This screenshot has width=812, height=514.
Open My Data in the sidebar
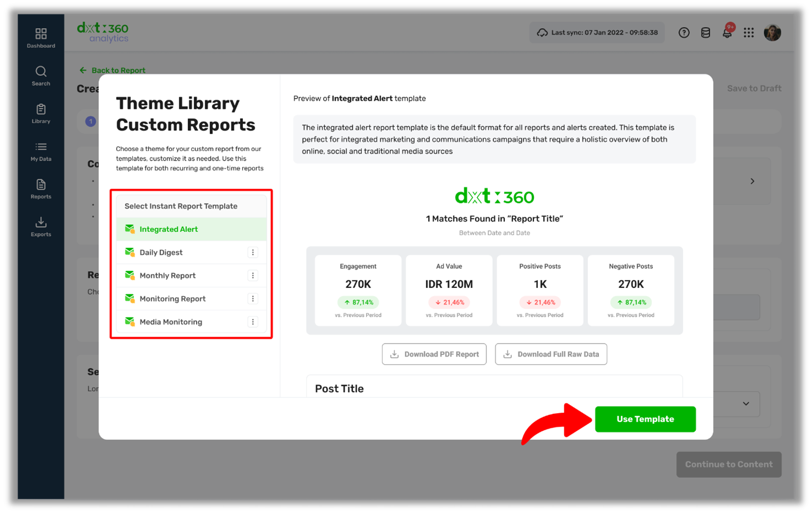[x=41, y=151]
